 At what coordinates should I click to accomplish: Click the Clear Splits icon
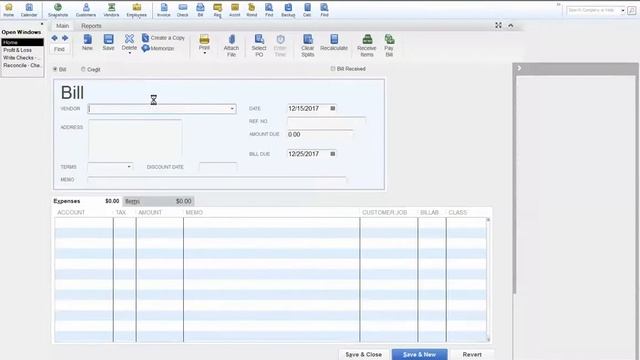pos(308,45)
